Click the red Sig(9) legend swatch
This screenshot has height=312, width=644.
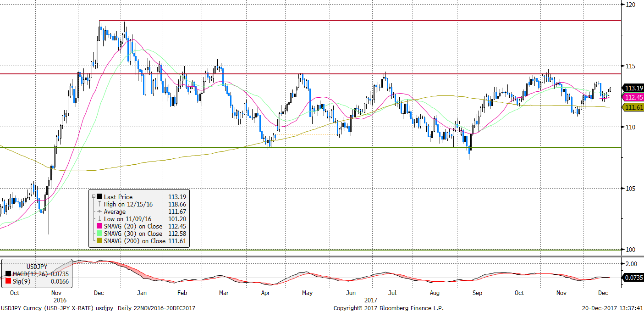tap(8, 281)
